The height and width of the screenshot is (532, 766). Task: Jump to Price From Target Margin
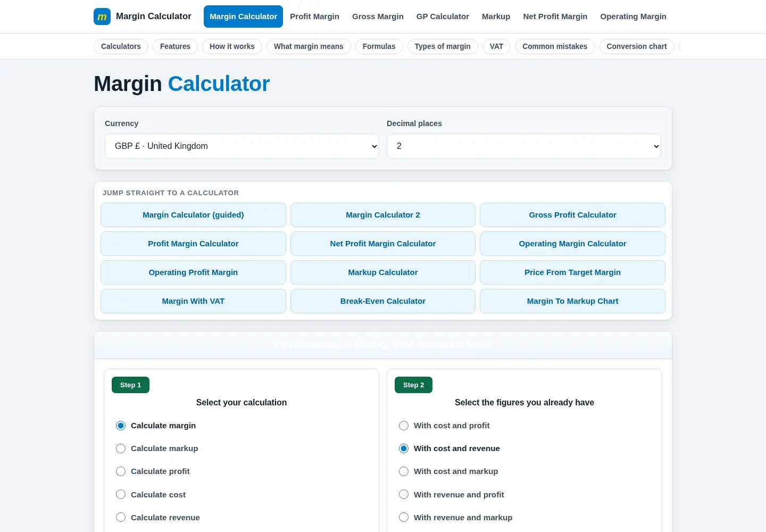[572, 272]
